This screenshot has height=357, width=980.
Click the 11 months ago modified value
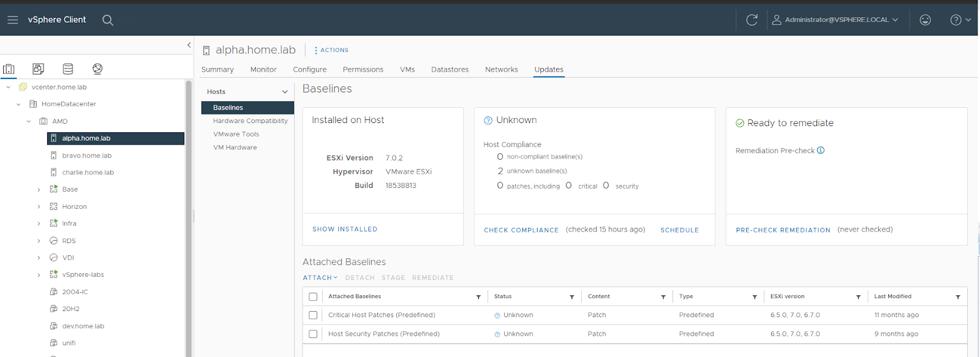896,315
